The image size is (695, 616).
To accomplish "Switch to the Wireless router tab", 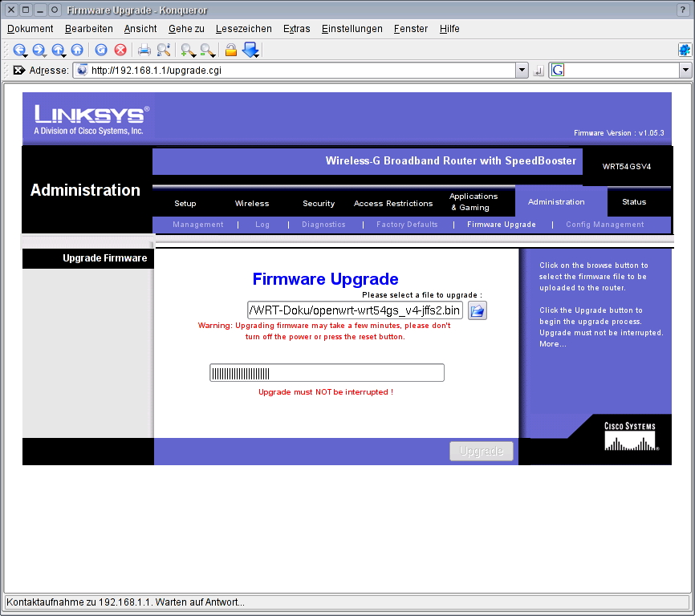I will pyautogui.click(x=252, y=203).
